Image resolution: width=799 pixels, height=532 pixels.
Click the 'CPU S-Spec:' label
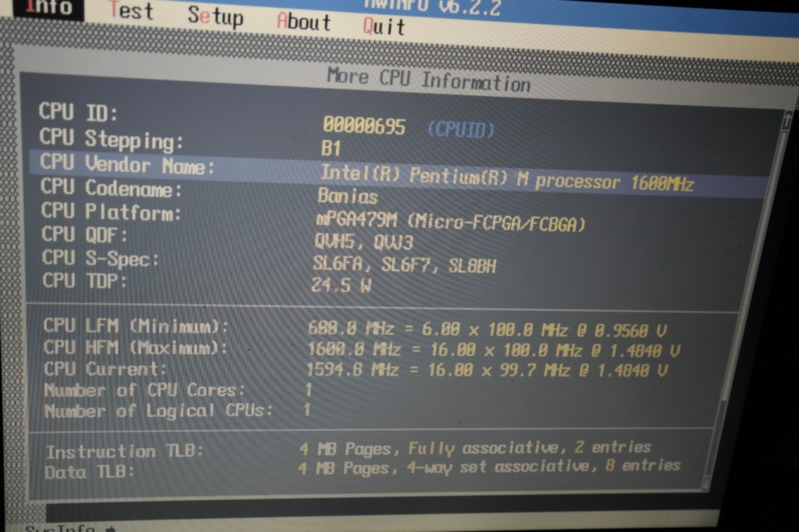point(100,259)
